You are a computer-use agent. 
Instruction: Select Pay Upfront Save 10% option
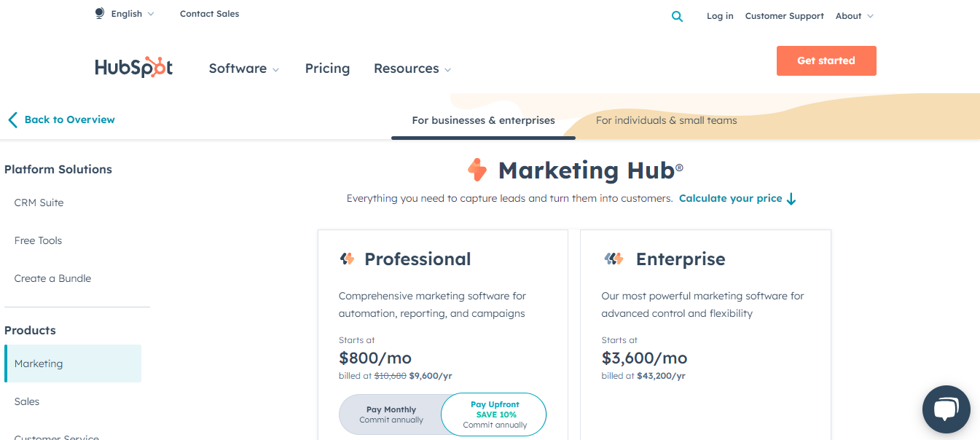click(x=495, y=415)
